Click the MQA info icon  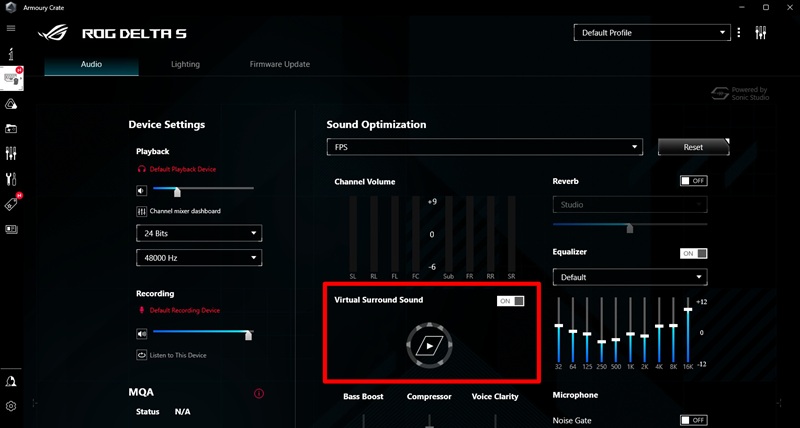pos(259,393)
